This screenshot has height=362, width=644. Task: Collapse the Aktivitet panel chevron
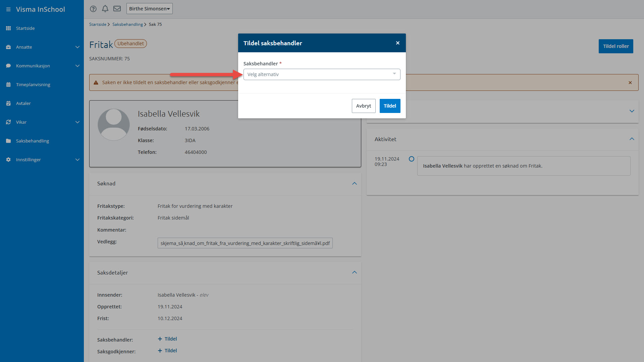point(632,139)
